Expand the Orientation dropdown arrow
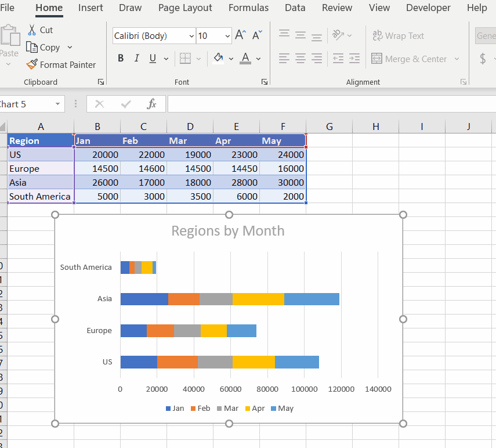The image size is (496, 448). click(350, 35)
